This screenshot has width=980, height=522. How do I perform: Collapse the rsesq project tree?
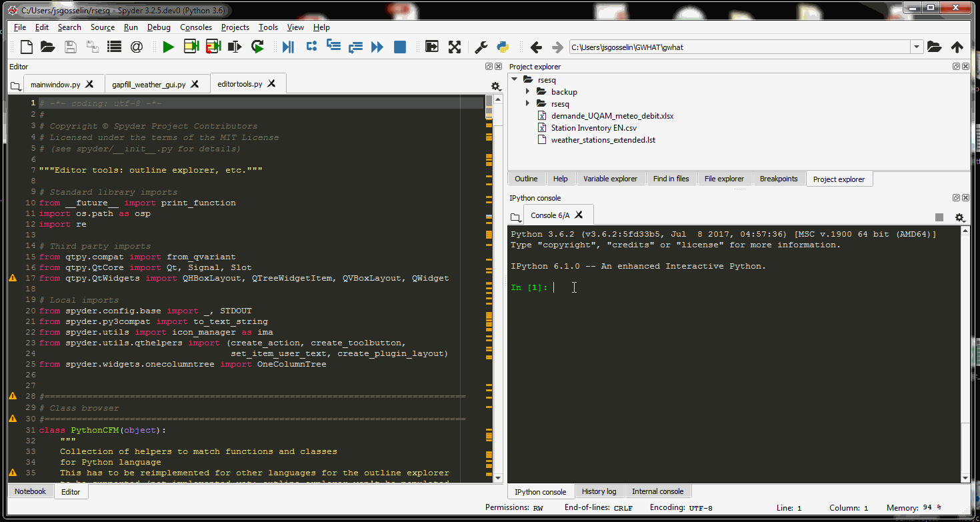[513, 79]
